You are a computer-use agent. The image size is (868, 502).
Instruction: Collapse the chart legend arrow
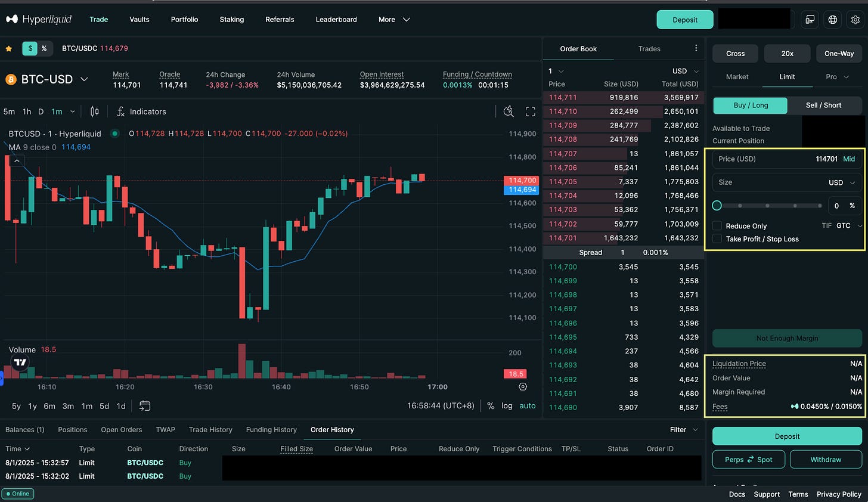(17, 160)
